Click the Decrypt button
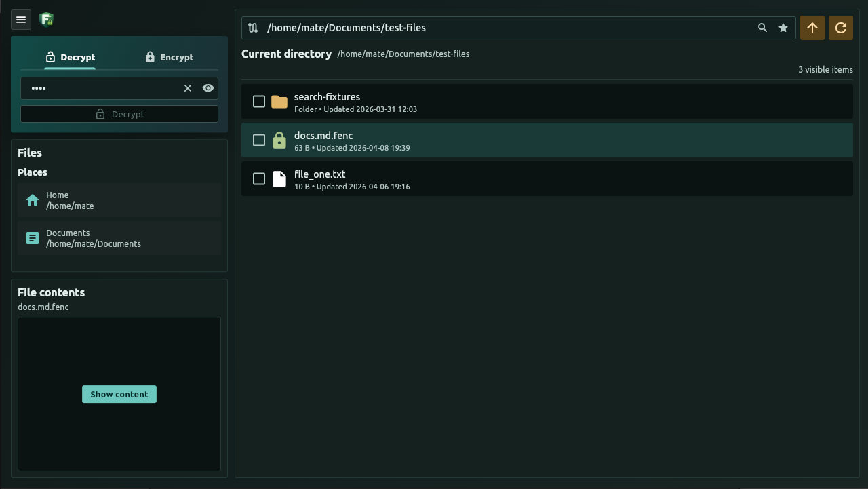Image resolution: width=868 pixels, height=489 pixels. [x=119, y=114]
